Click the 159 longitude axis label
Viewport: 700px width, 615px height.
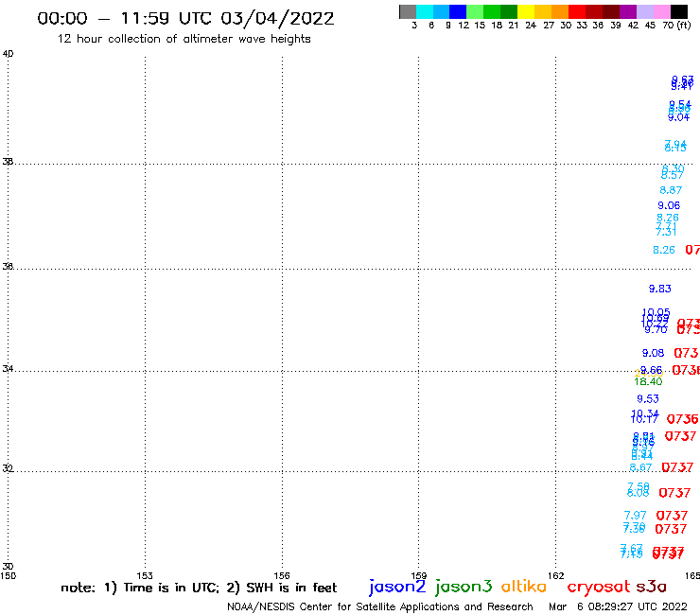[419, 576]
